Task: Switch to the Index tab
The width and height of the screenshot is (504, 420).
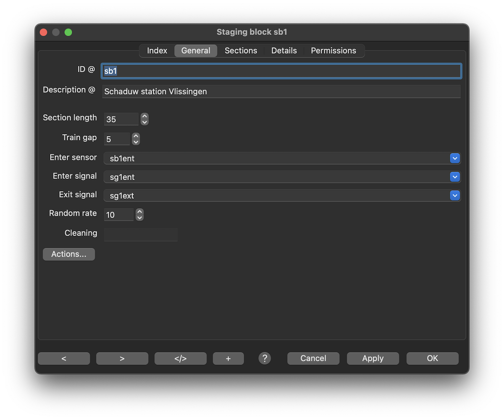Action: coord(157,50)
